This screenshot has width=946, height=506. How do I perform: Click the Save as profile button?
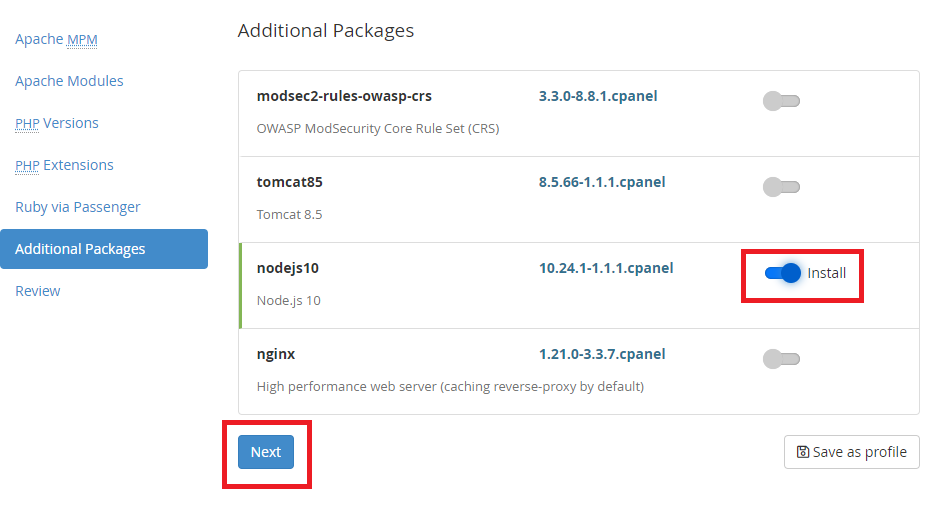click(852, 452)
